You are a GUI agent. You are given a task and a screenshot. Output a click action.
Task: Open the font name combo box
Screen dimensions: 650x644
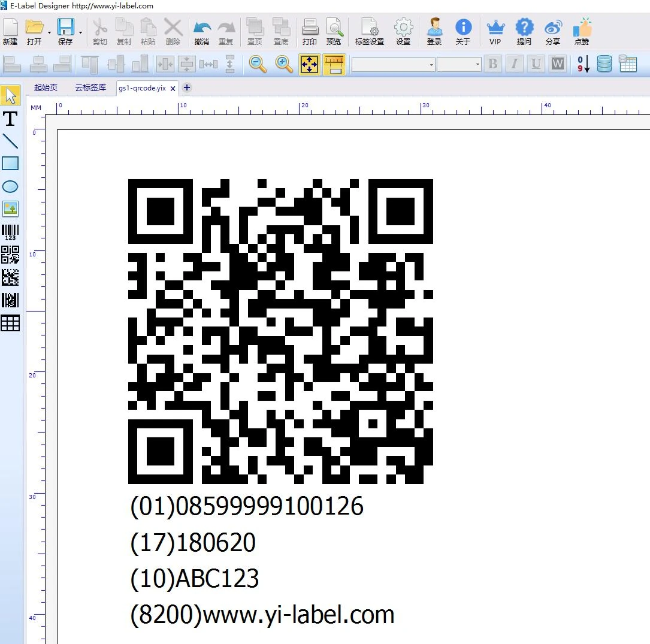pos(393,65)
